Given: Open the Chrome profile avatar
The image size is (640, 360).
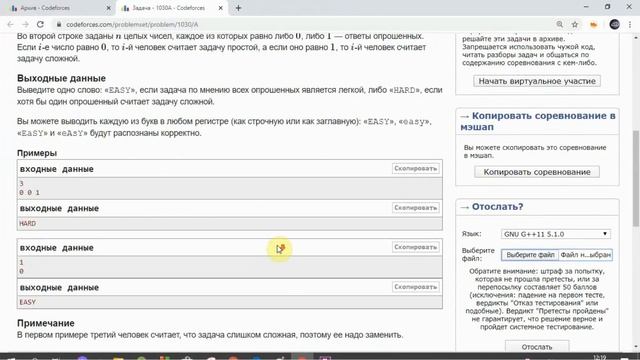Looking at the screenshot, I should coord(614,24).
